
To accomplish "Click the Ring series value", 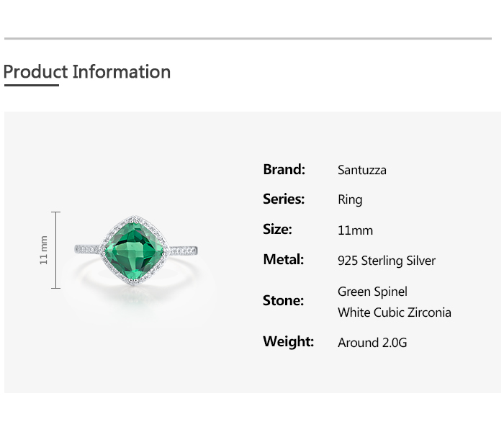I will (350, 200).
